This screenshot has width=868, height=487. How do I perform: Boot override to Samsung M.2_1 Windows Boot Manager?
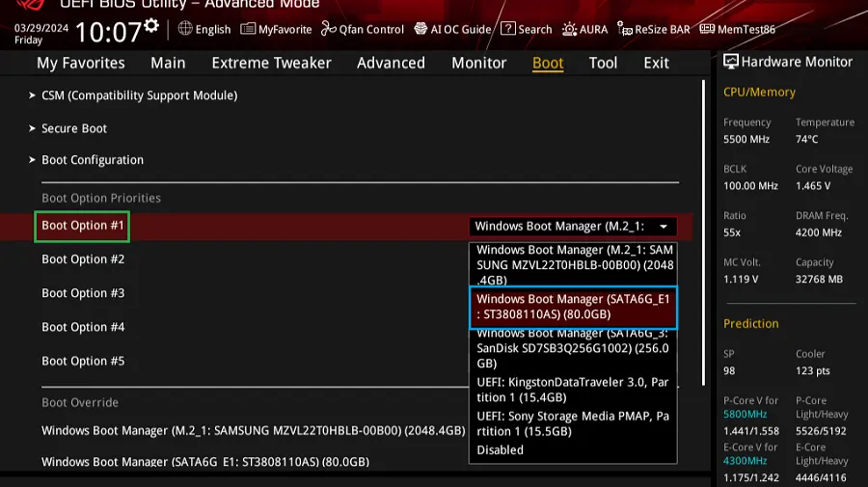tap(253, 430)
